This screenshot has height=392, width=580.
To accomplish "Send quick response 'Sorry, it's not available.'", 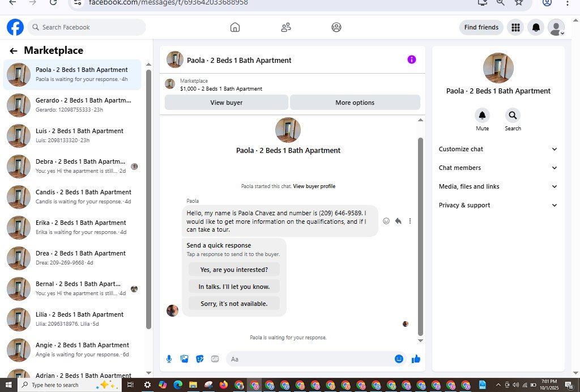I will click(234, 304).
